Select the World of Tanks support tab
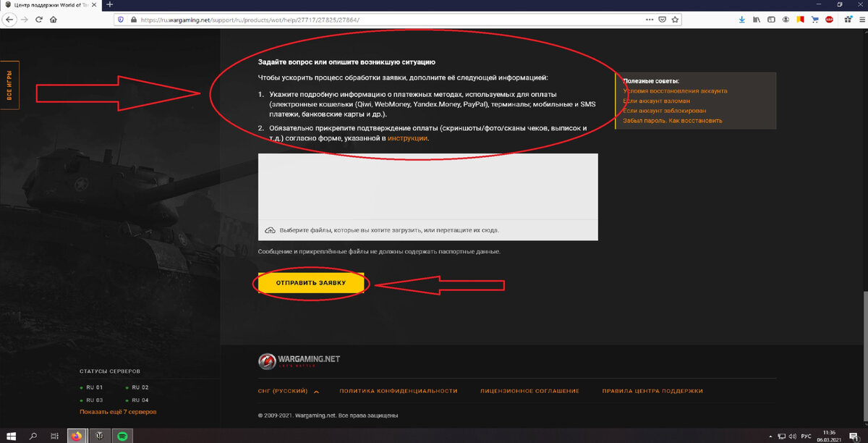This screenshot has height=443, width=868. [51, 4]
